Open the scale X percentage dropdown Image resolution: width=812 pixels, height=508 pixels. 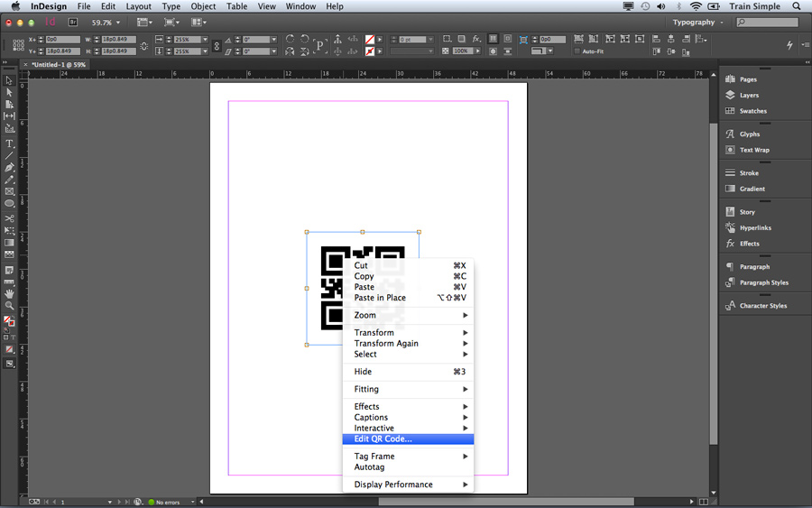click(x=205, y=40)
